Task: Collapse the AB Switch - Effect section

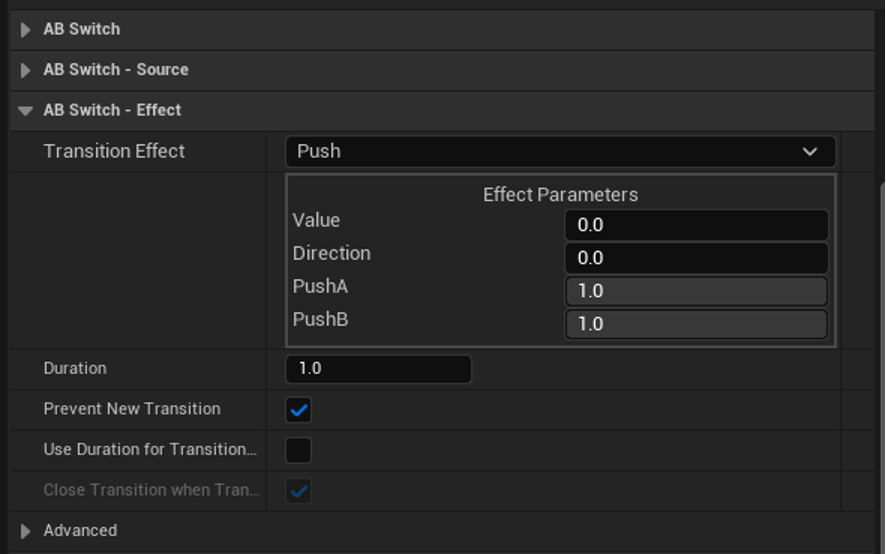Action: [x=26, y=111]
